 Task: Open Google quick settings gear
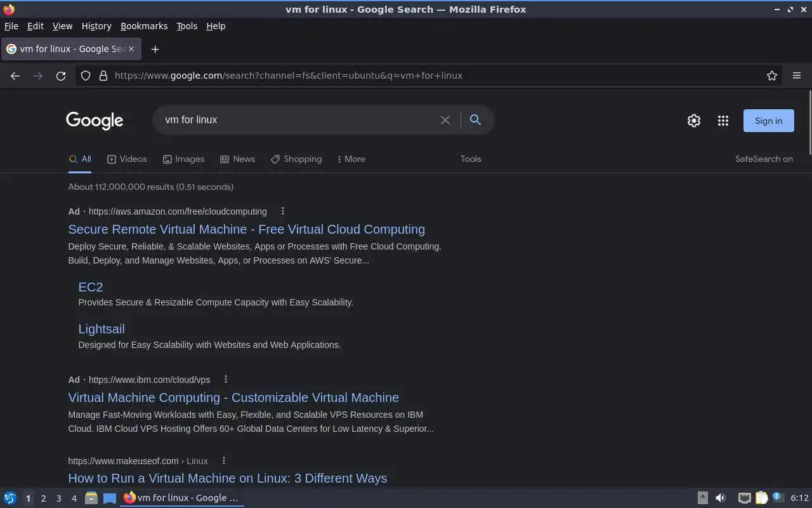(x=694, y=121)
